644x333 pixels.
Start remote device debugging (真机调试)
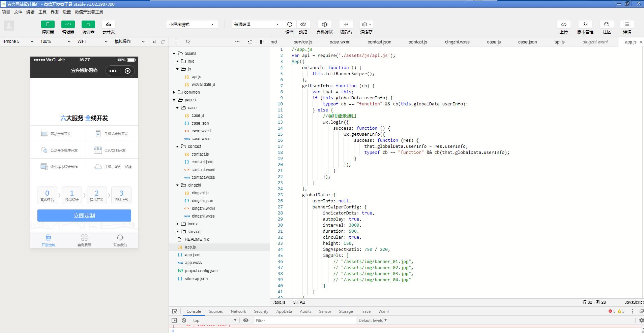click(x=324, y=24)
